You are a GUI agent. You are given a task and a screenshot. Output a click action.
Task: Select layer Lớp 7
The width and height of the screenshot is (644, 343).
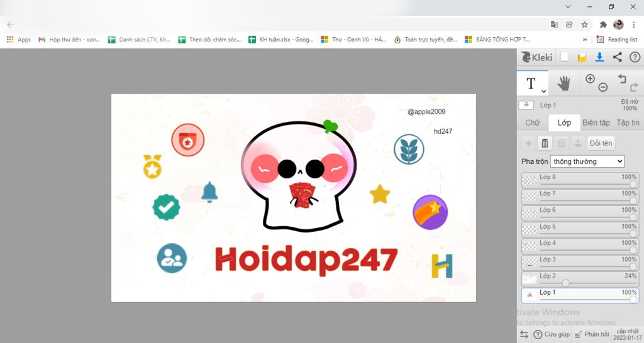[580, 197]
